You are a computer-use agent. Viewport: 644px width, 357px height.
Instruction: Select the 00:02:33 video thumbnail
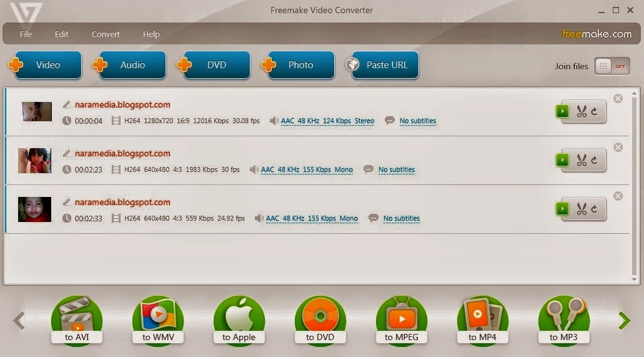[x=34, y=209]
